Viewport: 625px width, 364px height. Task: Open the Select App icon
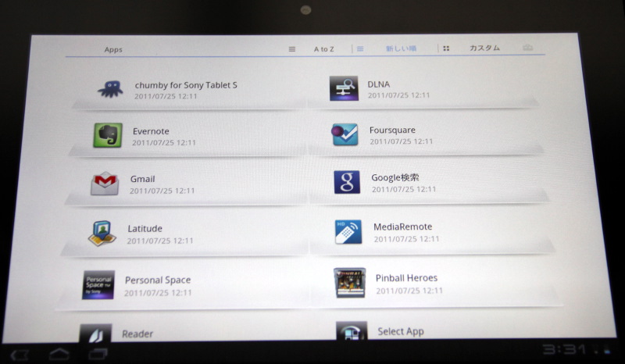pyautogui.click(x=352, y=331)
